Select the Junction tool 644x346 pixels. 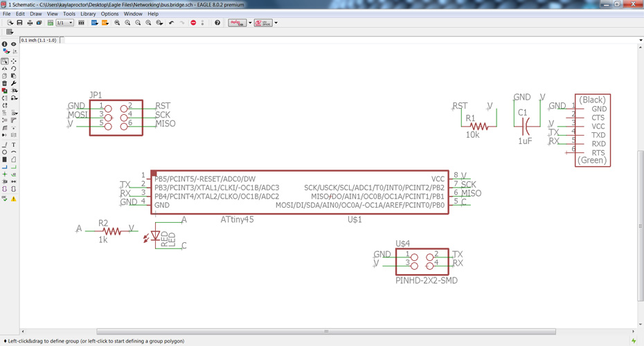point(5,174)
